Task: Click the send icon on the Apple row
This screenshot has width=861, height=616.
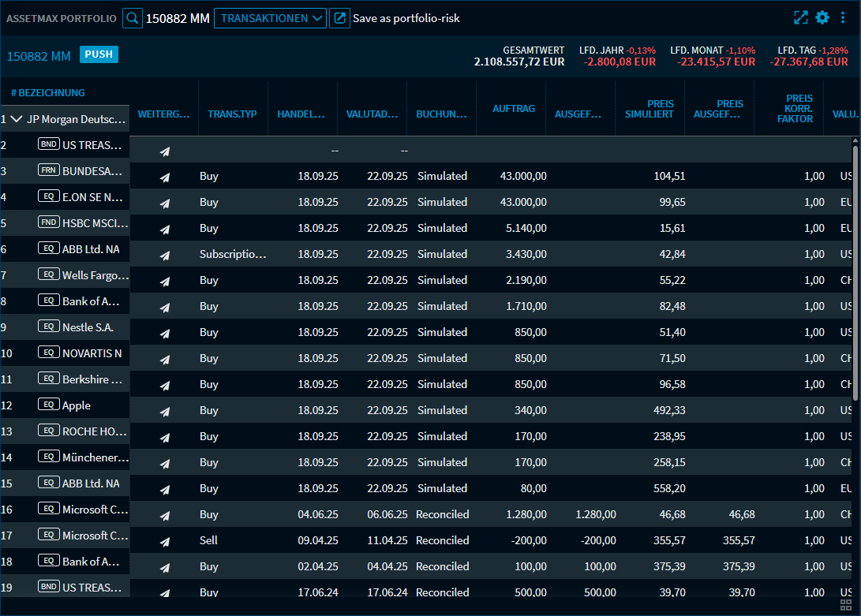Action: 165,410
